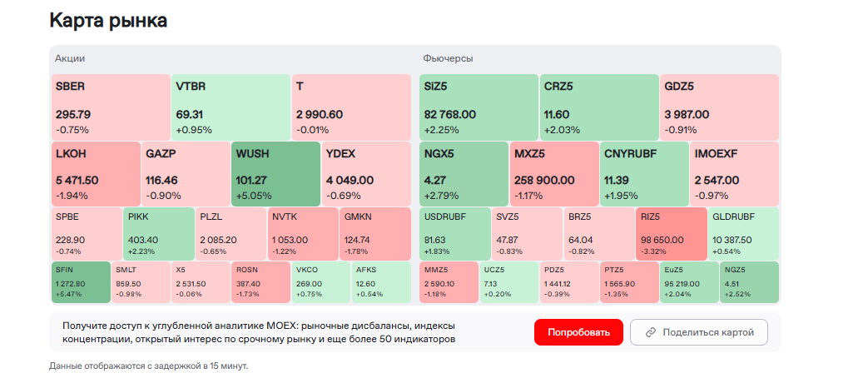
Task: Open the WUSH tile up 5.05%
Action: point(275,173)
